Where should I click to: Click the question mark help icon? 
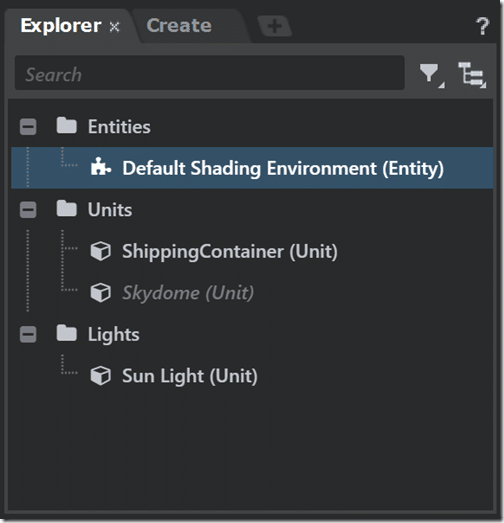482,26
